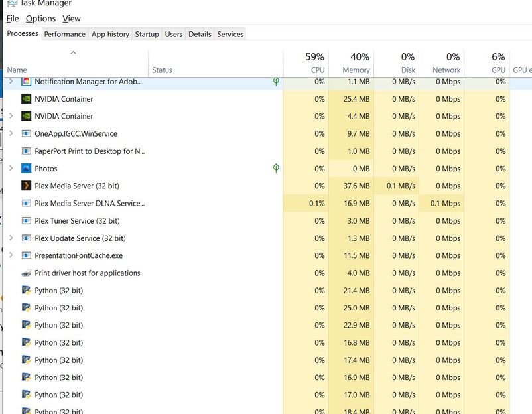
Task: Click the 1.3 MB memory value
Action: coord(358,238)
